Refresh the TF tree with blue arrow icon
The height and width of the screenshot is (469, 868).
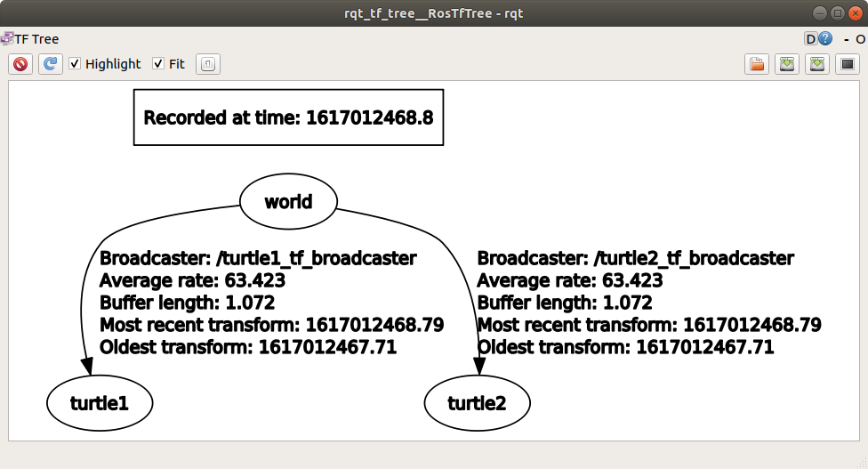coord(51,64)
